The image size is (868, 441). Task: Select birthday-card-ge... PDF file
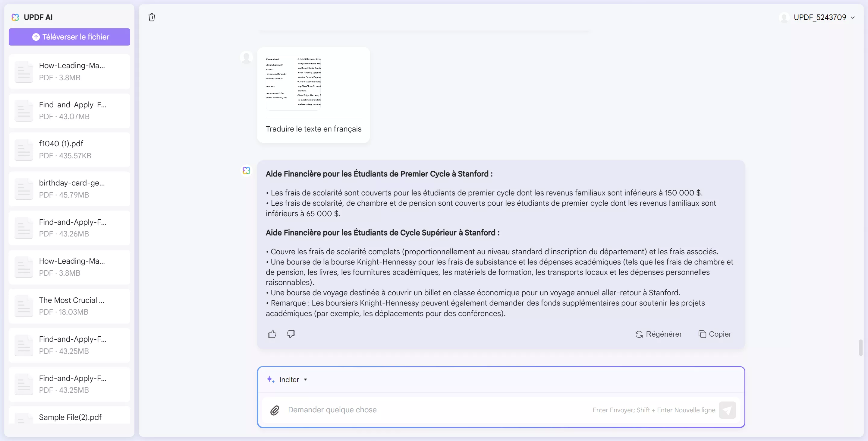(x=69, y=189)
